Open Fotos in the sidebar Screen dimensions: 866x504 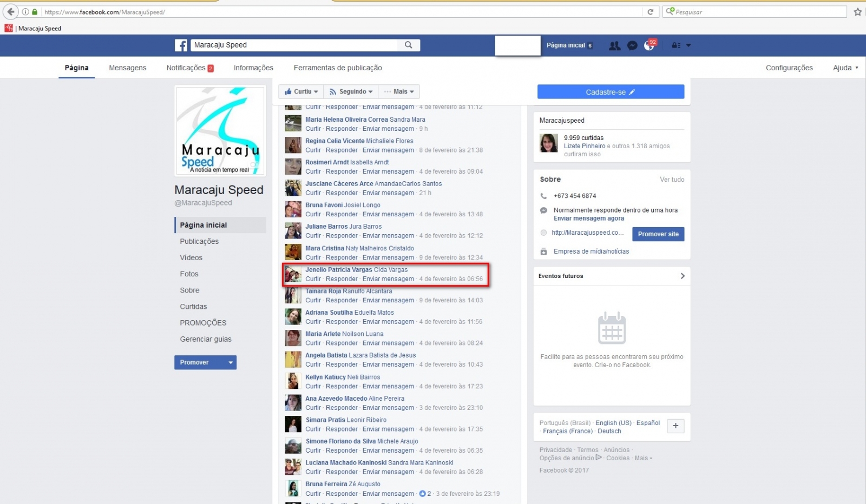(189, 274)
